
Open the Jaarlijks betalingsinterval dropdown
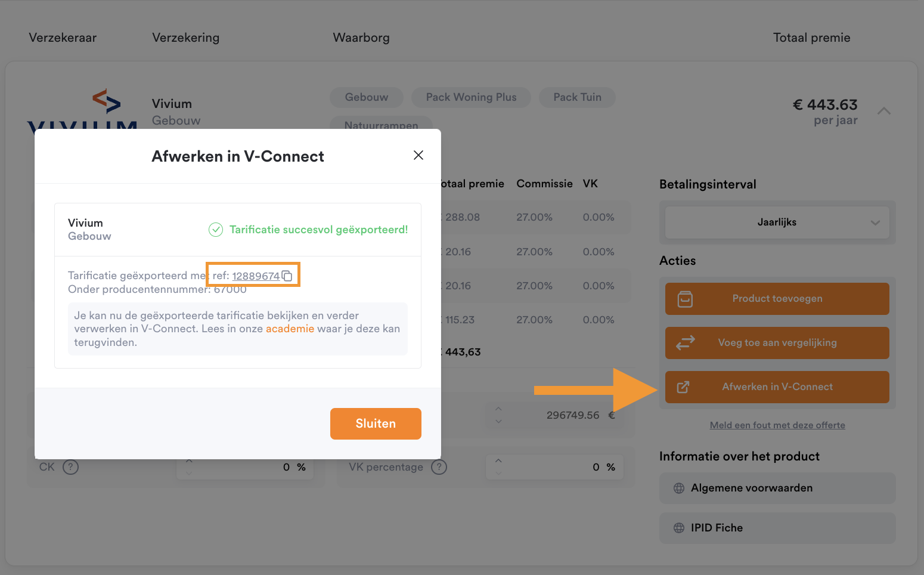point(776,222)
